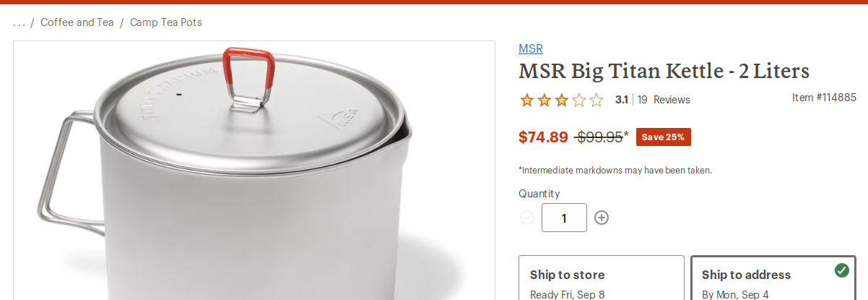
Task: Click the titanium kettle product image
Action: [x=253, y=173]
